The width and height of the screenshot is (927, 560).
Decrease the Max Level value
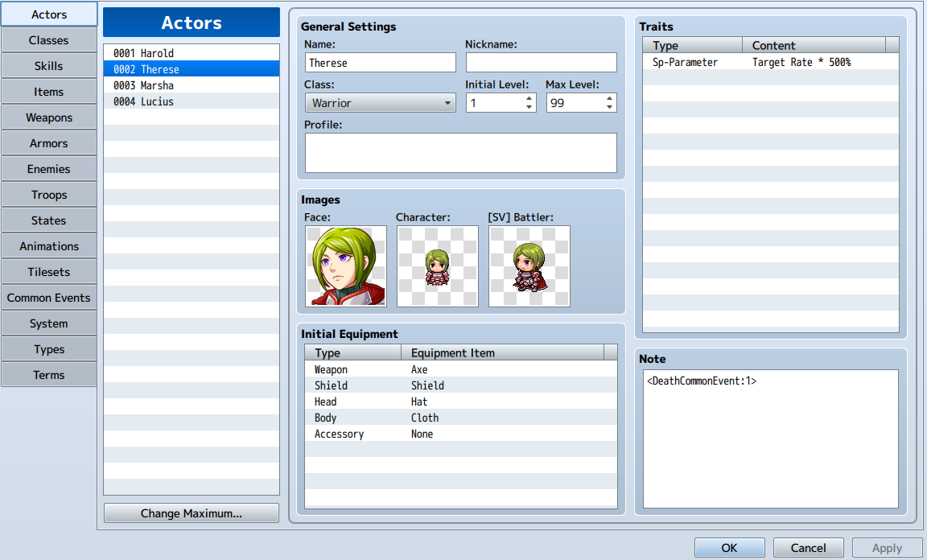tap(609, 107)
